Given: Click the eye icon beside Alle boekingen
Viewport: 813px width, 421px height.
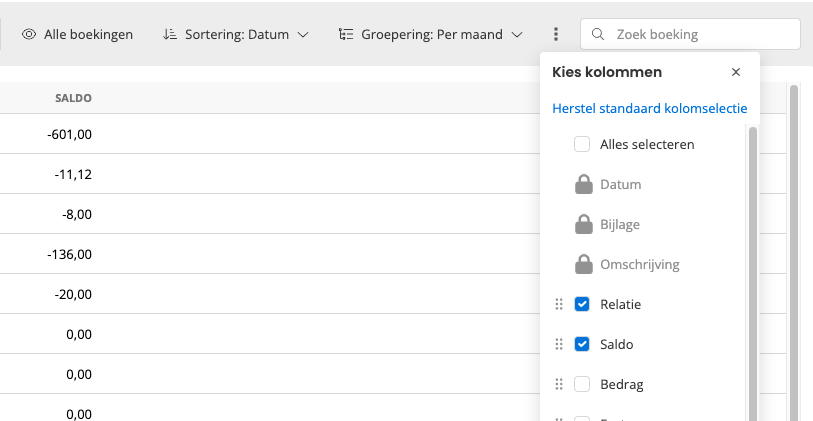Looking at the screenshot, I should 29,34.
